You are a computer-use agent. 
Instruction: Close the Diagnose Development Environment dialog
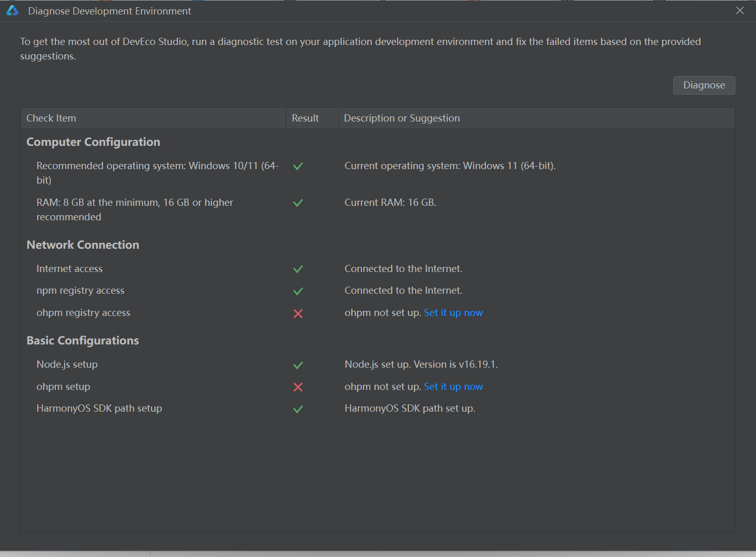pyautogui.click(x=740, y=11)
